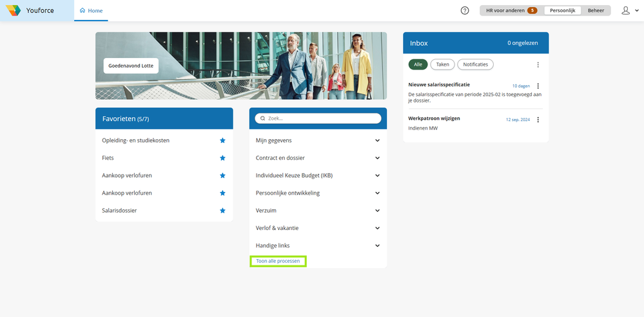
Task: Switch to HR voor anderen mode
Action: point(511,11)
